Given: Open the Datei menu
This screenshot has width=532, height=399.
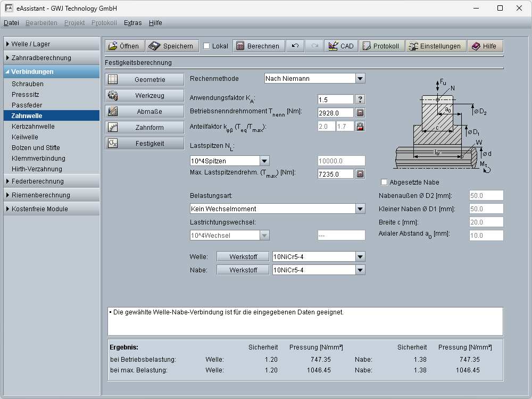Looking at the screenshot, I should (11, 23).
